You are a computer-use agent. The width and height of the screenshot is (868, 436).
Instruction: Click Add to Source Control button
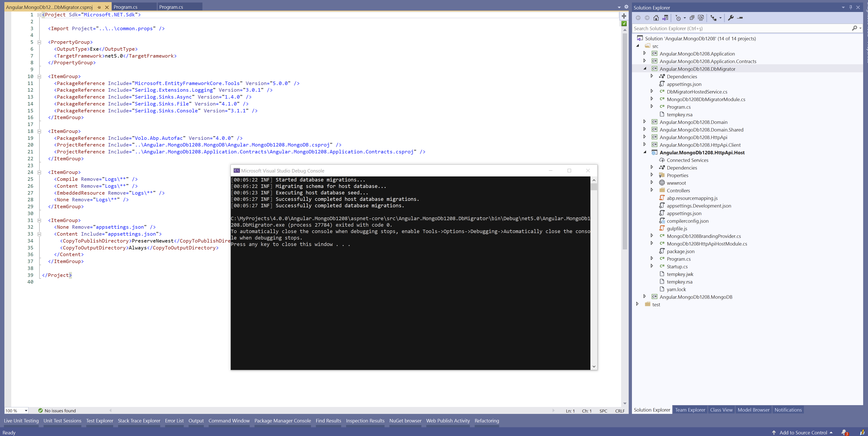click(803, 432)
